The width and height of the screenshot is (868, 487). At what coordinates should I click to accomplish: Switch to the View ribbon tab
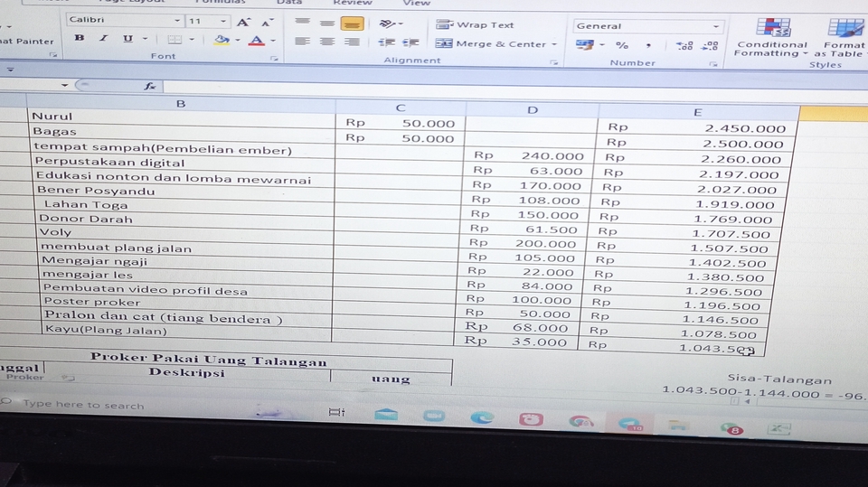(416, 4)
